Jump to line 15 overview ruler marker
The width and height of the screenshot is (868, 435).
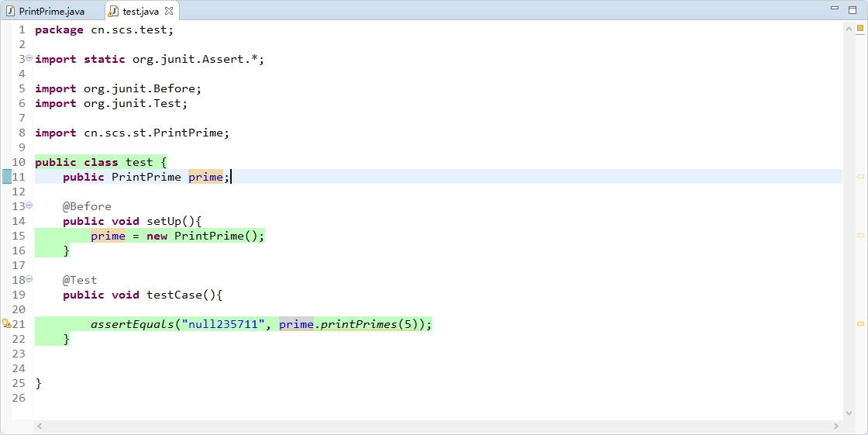point(860,236)
